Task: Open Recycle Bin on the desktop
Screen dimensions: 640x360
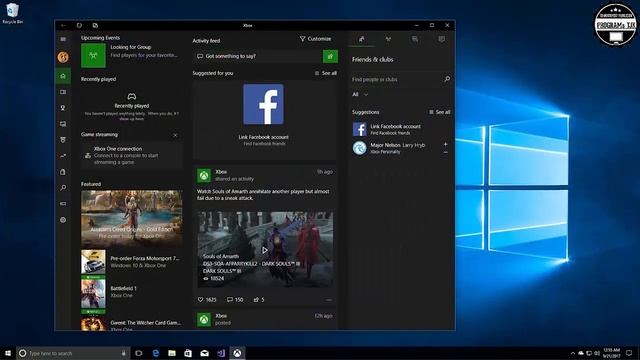Action: [x=12, y=13]
